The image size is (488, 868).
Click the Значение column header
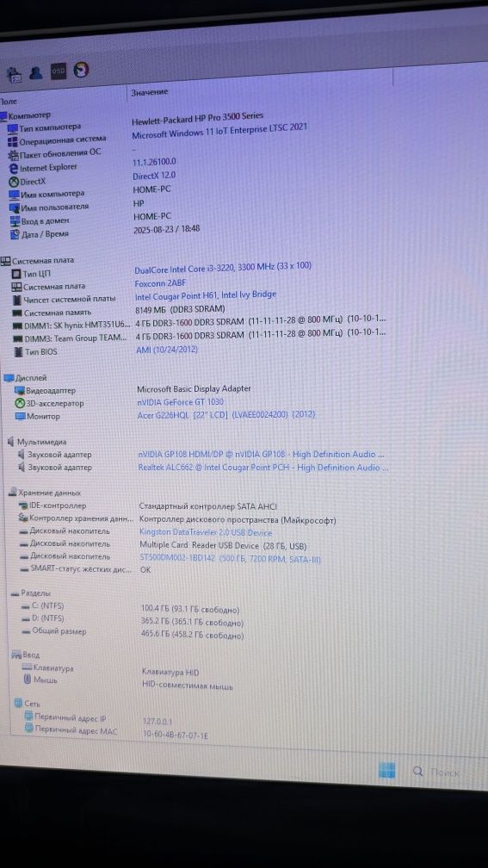click(150, 92)
